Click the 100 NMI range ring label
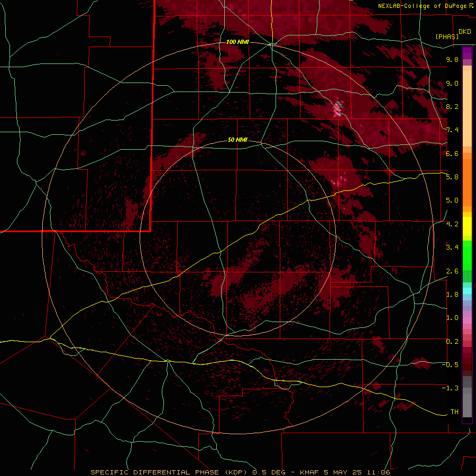Screen dimensions: 476x476 coord(237,42)
